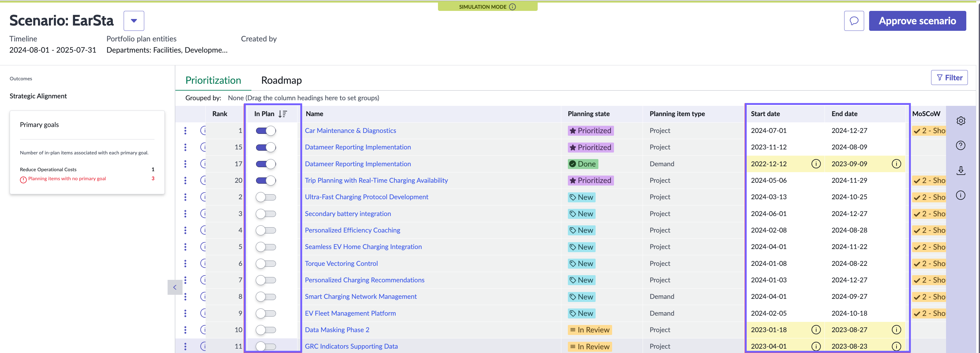
Task: Click Prioritized badge for Trip Planning row
Action: click(x=590, y=181)
